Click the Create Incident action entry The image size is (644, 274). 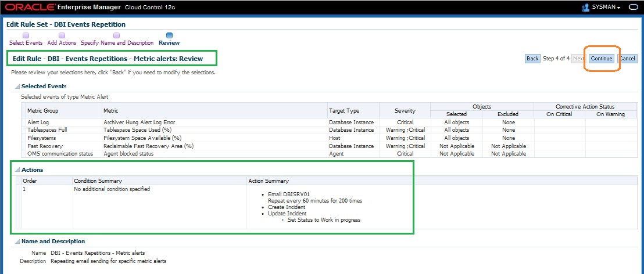pyautogui.click(x=287, y=207)
